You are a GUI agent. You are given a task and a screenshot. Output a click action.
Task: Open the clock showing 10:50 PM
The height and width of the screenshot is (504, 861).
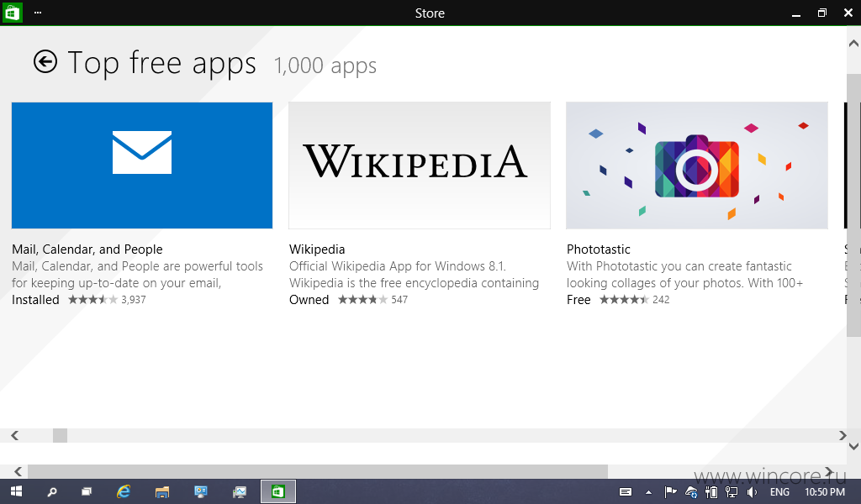[825, 492]
